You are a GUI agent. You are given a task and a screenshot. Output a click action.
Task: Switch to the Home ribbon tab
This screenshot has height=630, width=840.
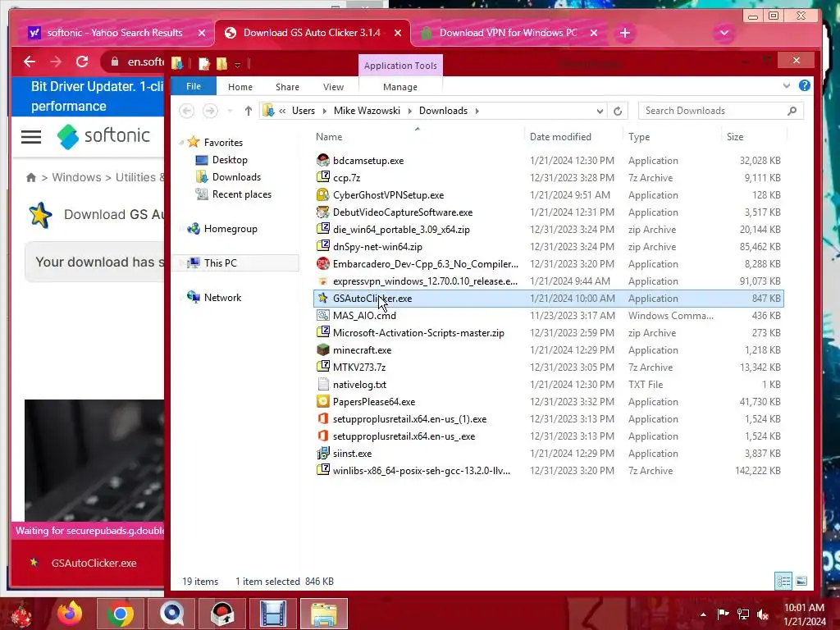point(240,87)
